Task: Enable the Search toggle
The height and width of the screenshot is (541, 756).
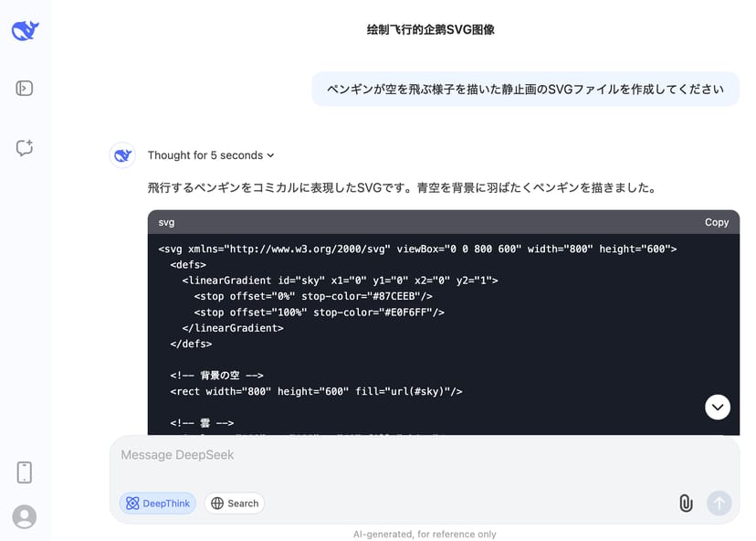Action: 235,503
